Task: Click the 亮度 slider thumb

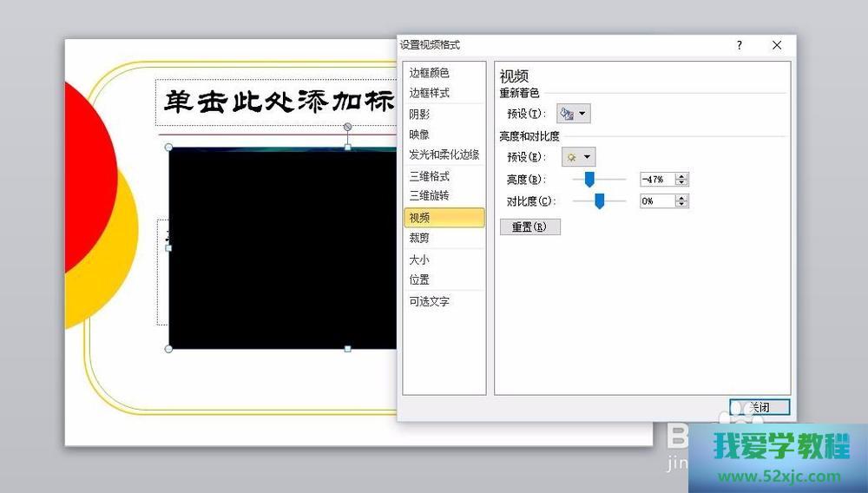Action: point(589,179)
